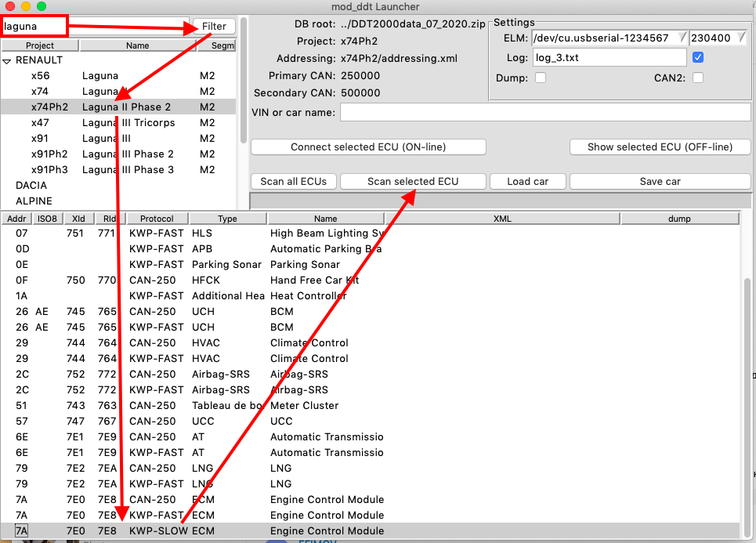Select the DACIA tree item
This screenshot has height=543, width=756.
[31, 185]
